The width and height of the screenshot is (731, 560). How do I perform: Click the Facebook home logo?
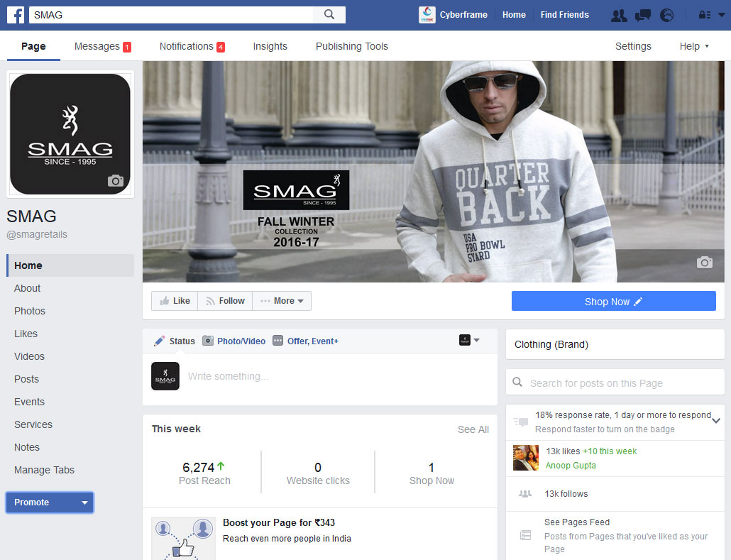(x=15, y=14)
